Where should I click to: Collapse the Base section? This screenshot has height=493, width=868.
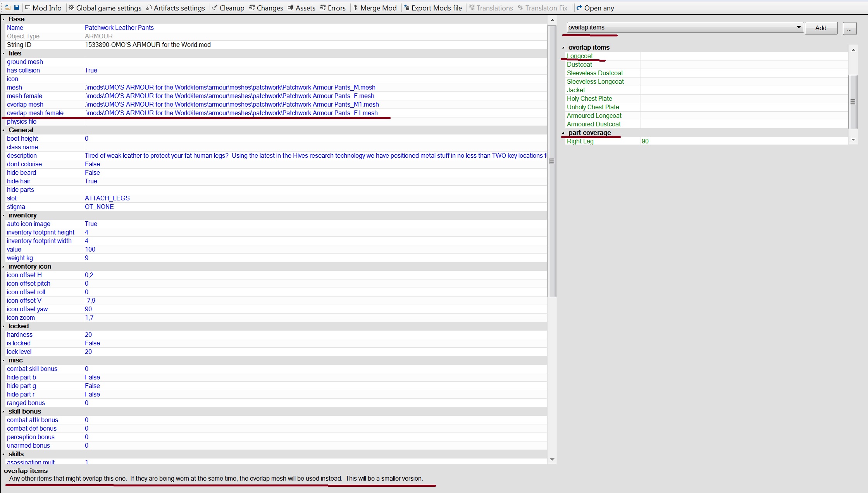(x=3, y=19)
